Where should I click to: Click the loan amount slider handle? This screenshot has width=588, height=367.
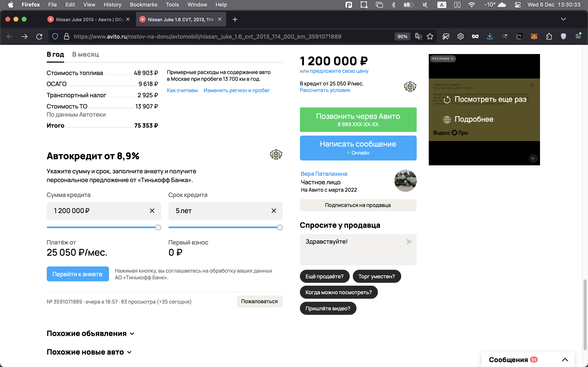click(x=158, y=227)
